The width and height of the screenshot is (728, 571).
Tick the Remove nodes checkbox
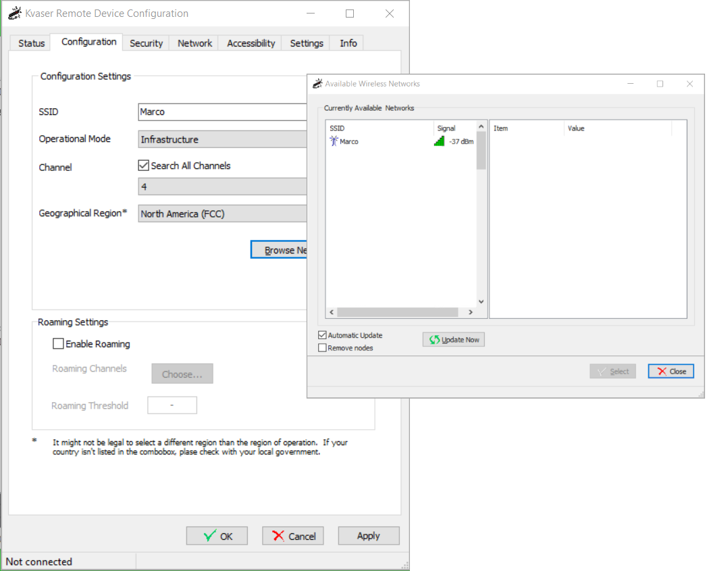pyautogui.click(x=322, y=348)
